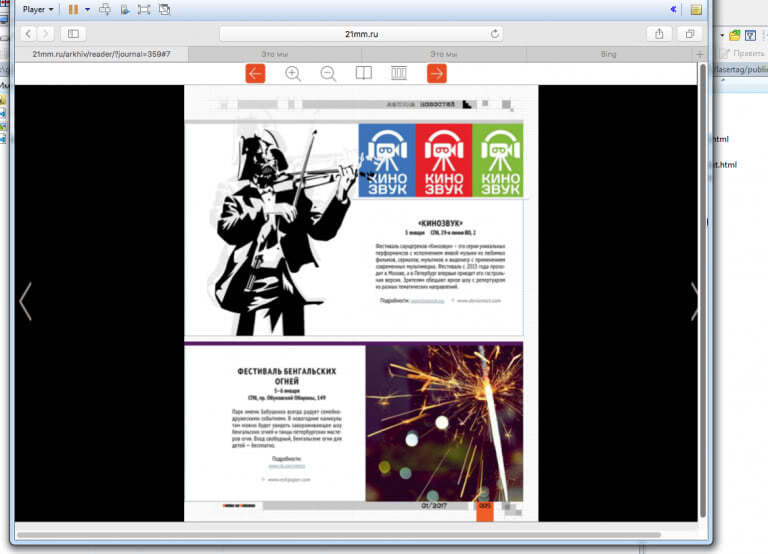The image size is (768, 554).
Task: Click the send Ctrl+Alt+Del icon in Player toolbar
Action: (x=105, y=9)
